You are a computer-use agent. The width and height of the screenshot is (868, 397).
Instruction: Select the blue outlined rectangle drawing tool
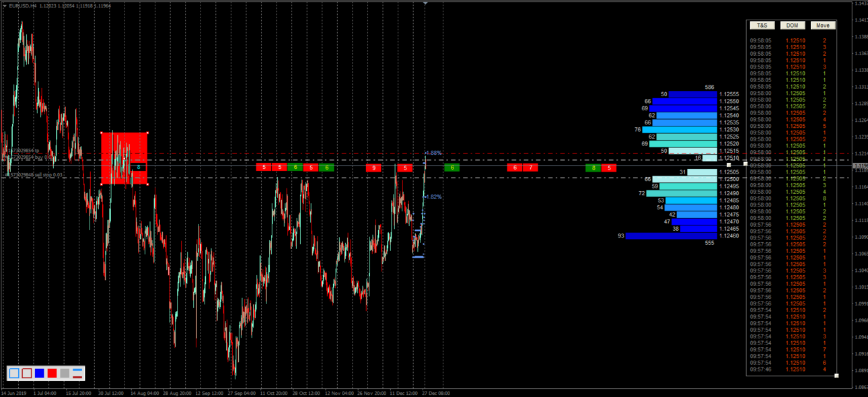(x=14, y=373)
